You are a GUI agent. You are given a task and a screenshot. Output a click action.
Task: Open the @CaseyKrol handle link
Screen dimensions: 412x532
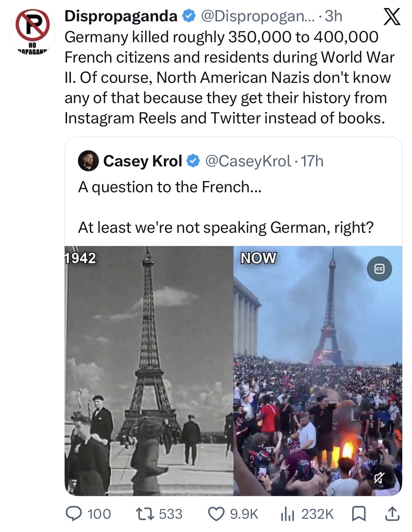tap(248, 161)
